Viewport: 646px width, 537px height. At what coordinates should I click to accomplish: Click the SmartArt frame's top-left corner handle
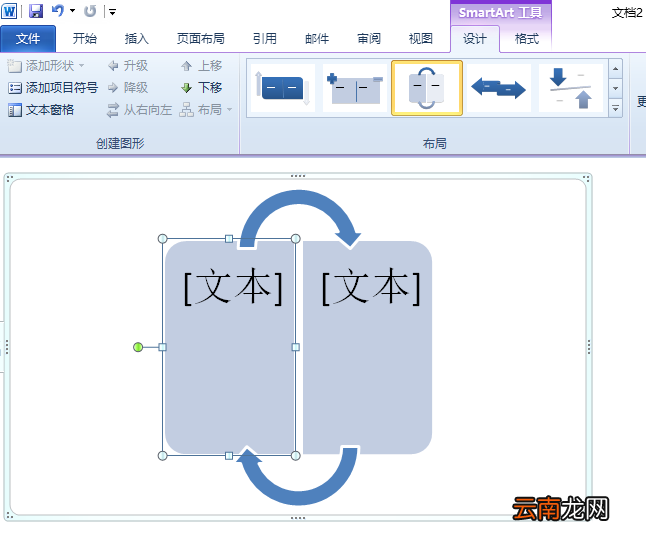pos(9,178)
